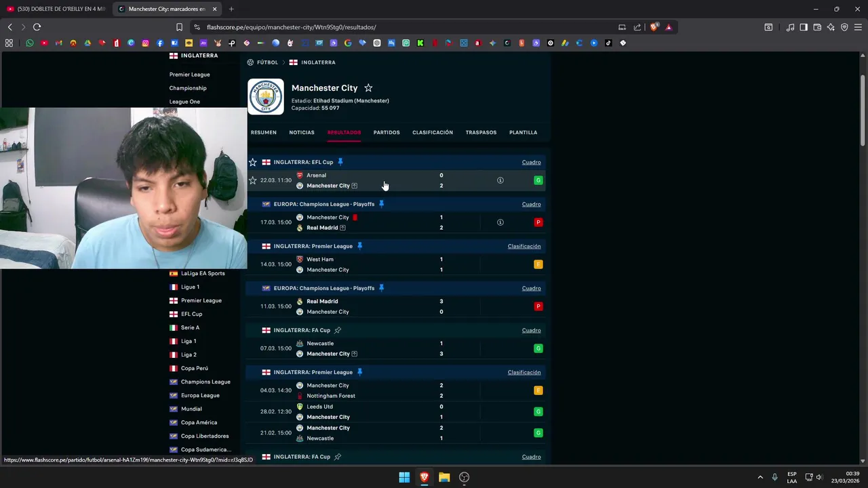The image size is (868, 488).
Task: Click green G badge for 21.02 Newcastle match
Action: [x=538, y=432]
